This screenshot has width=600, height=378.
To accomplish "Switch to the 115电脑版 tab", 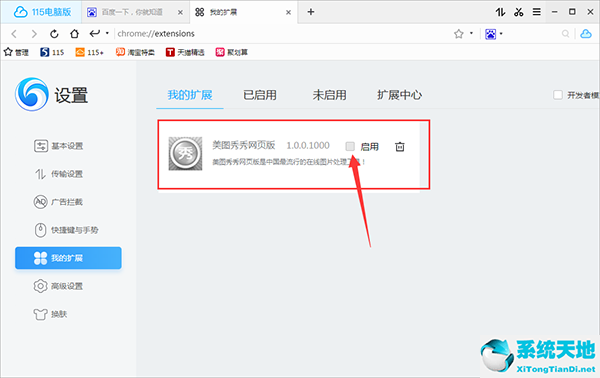I will (42, 12).
